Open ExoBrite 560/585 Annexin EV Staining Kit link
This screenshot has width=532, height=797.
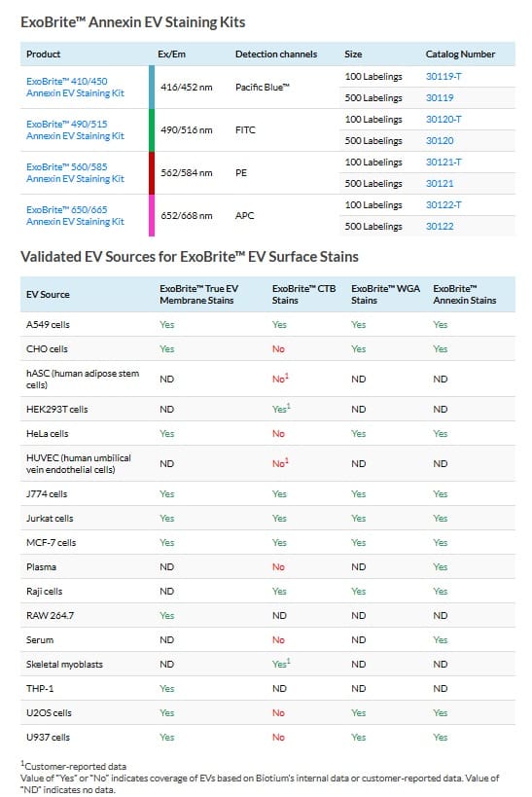75,172
